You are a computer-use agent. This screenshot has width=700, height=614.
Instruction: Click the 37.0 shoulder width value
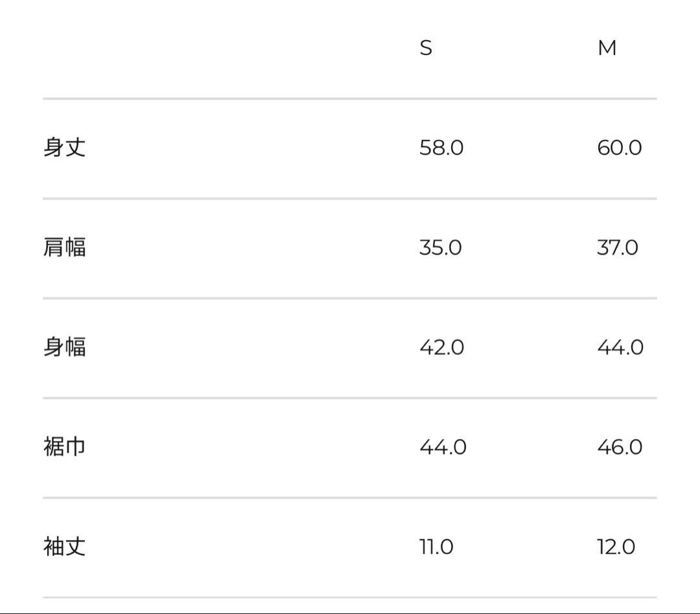(618, 247)
